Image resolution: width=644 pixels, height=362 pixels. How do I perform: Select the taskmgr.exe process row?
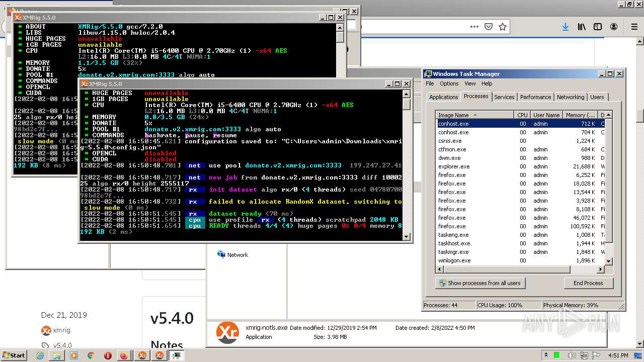click(x=520, y=252)
